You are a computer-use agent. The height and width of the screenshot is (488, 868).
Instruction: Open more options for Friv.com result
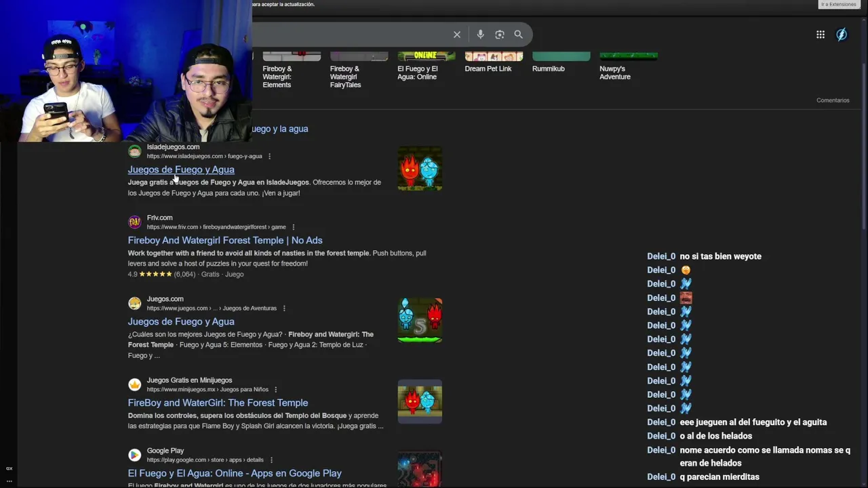tap(293, 227)
